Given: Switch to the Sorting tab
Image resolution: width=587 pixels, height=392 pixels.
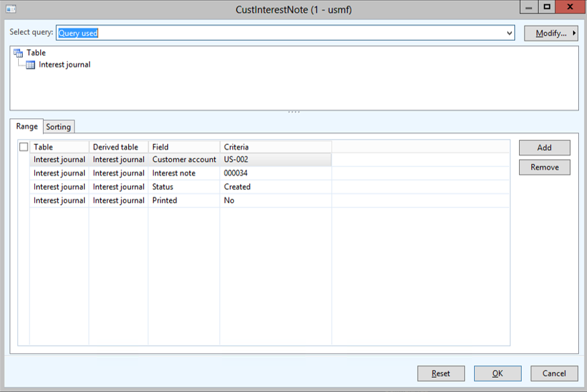Looking at the screenshot, I should point(58,127).
